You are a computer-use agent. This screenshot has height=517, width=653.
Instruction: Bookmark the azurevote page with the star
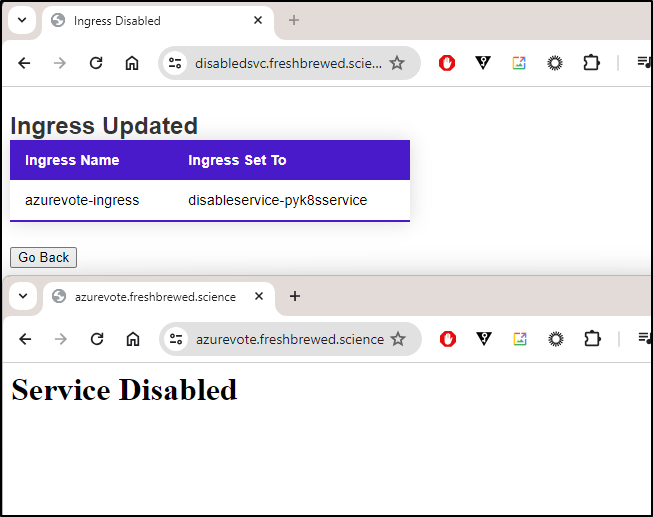[x=398, y=339]
